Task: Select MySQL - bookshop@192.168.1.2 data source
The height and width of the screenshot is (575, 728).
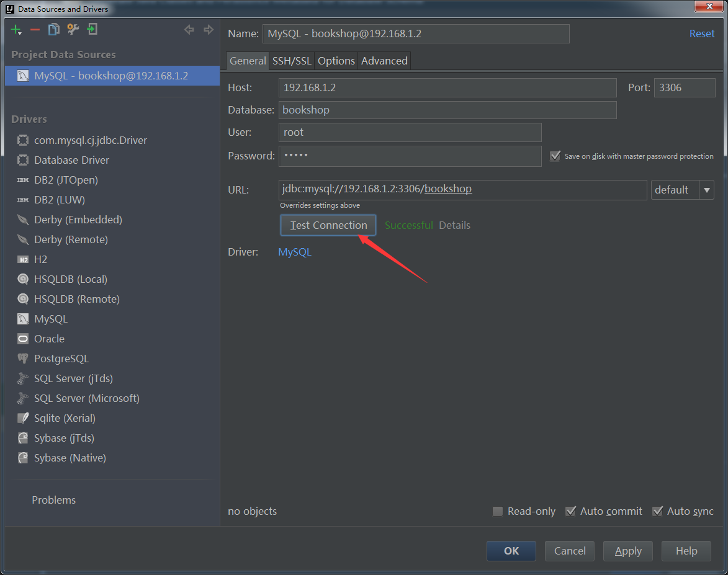Action: click(112, 76)
